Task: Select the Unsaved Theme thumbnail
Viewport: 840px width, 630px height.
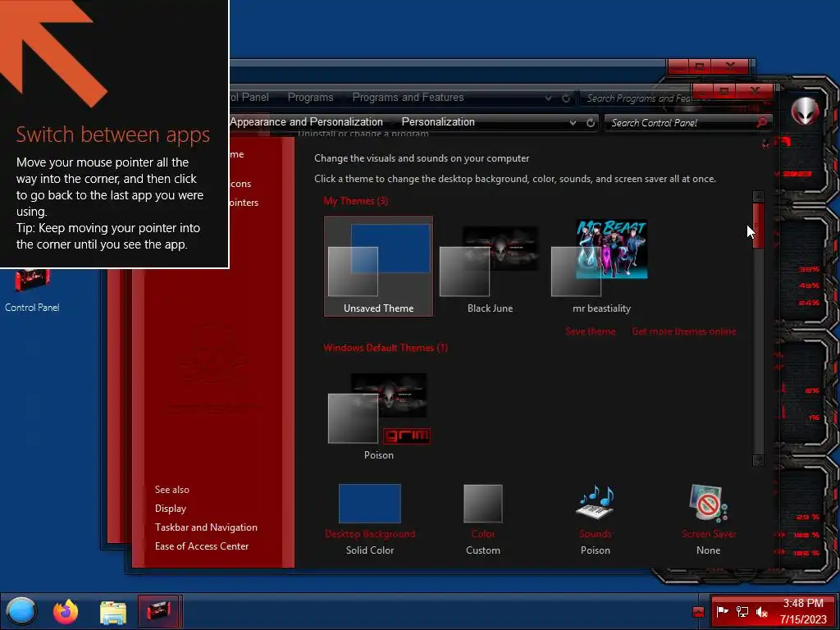Action: pyautogui.click(x=378, y=267)
